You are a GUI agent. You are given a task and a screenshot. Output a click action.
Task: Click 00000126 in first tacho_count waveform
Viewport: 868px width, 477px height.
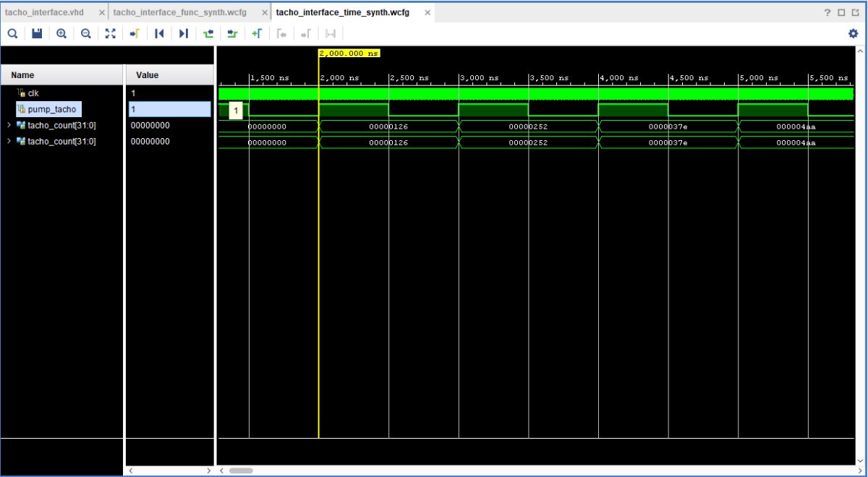click(388, 126)
